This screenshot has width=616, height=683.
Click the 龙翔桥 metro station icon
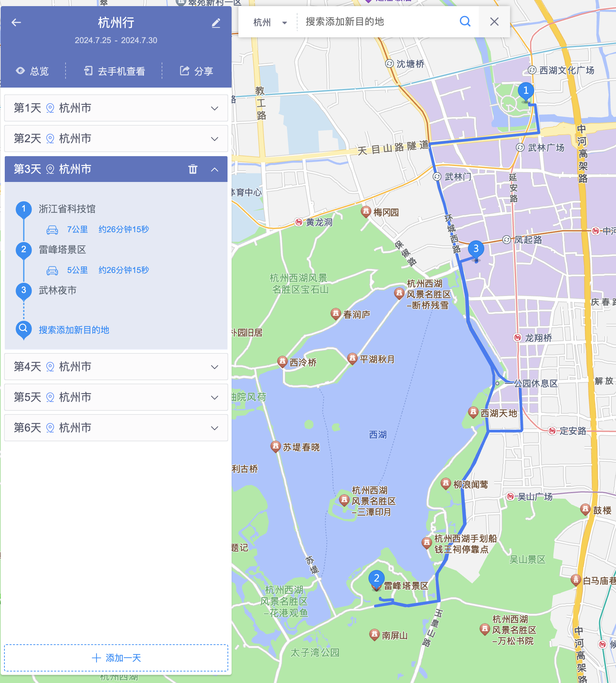coord(518,337)
